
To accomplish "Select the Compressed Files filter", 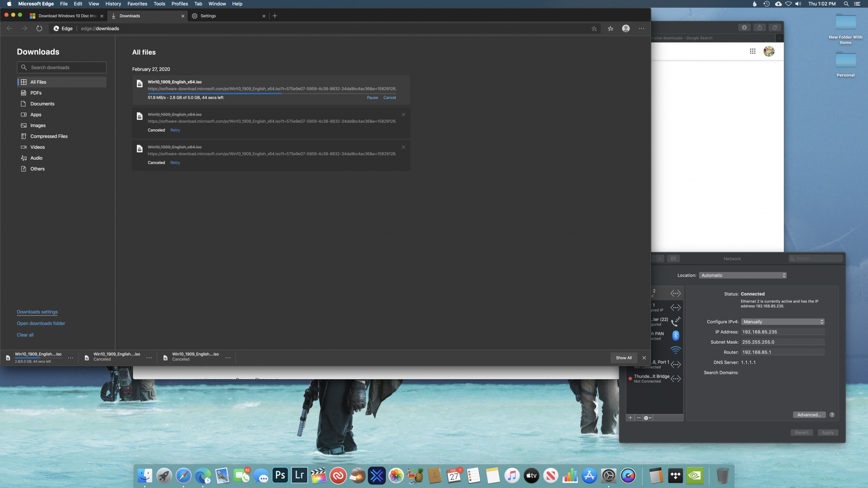I will 62,136.
